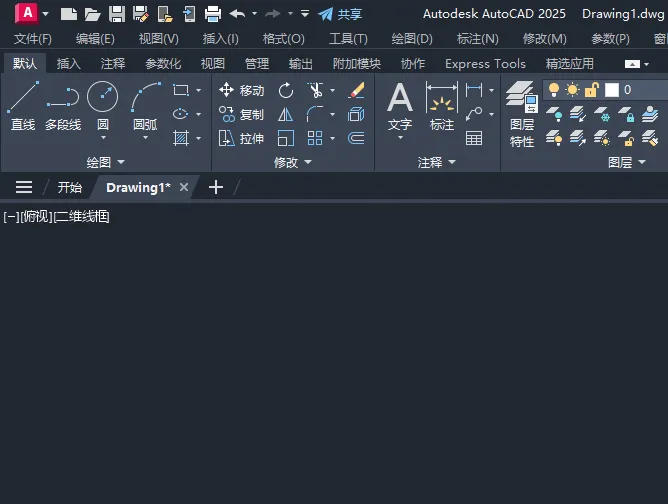Switch to the Parametric (参数化) ribbon tab
Image resolution: width=668 pixels, height=504 pixels.
pyautogui.click(x=163, y=64)
